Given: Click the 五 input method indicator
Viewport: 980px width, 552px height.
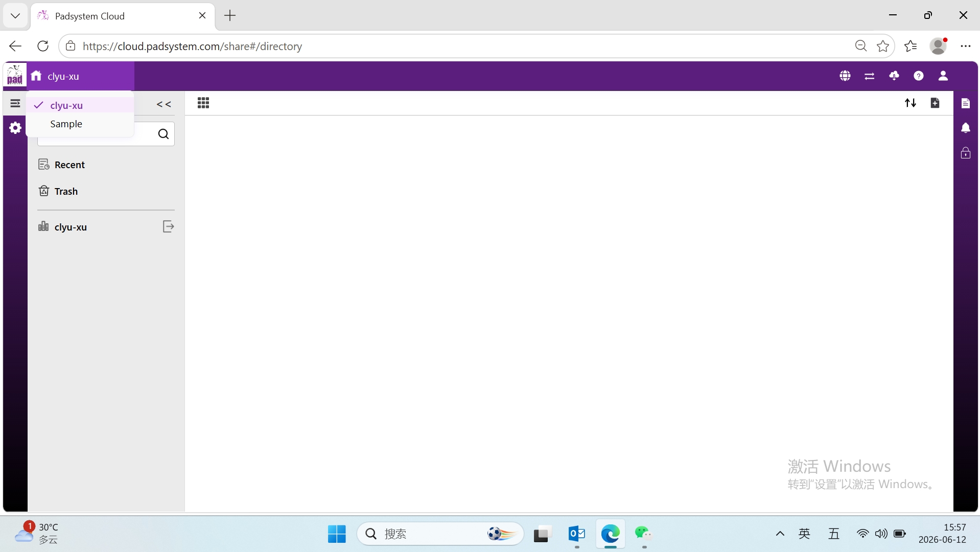Looking at the screenshot, I should tap(834, 534).
